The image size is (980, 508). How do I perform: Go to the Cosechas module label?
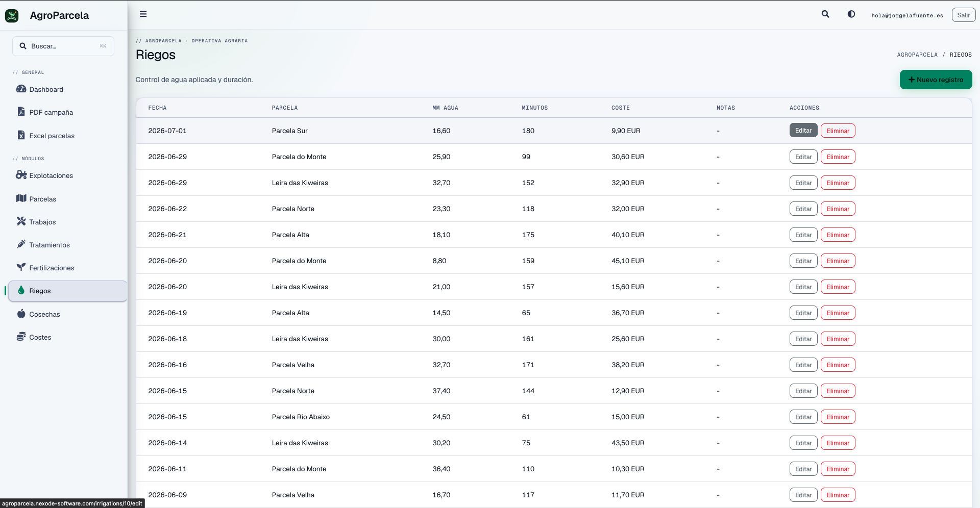tap(44, 314)
